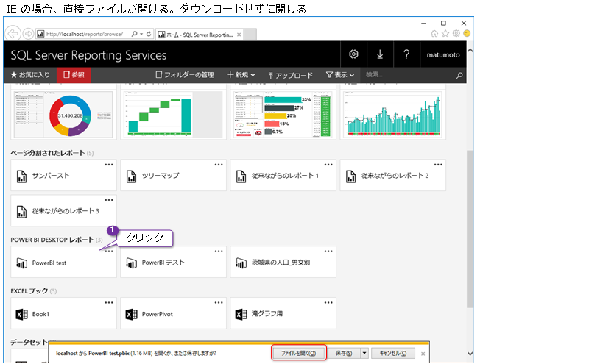Click the 保存 save button
The width and height of the screenshot is (589, 364).
coord(344,353)
